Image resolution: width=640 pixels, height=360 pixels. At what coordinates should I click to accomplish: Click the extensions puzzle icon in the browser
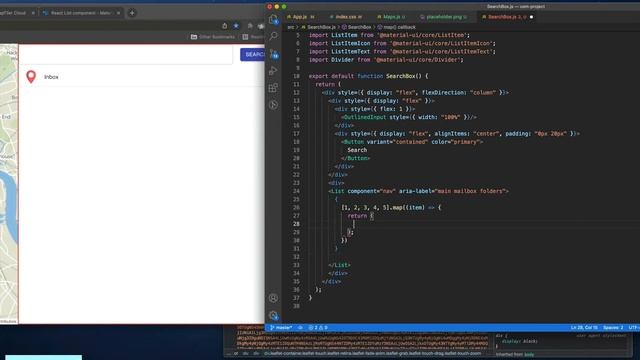[x=250, y=26]
